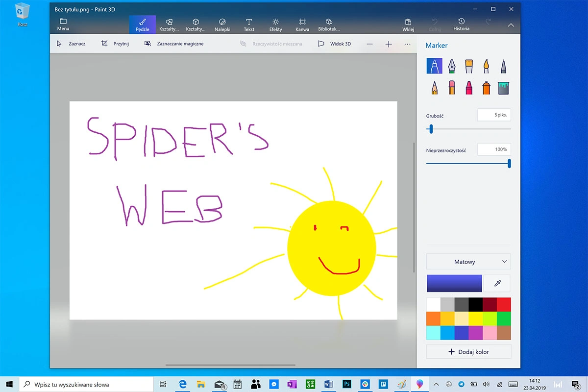The width and height of the screenshot is (588, 392).
Task: Switch to the Pędzle tab
Action: (143, 24)
